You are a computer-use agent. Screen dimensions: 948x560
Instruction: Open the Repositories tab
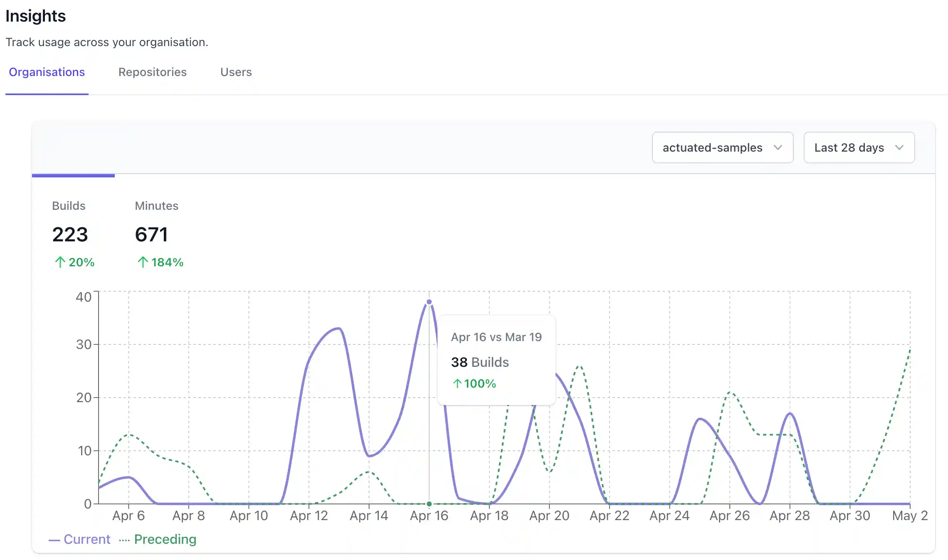tap(152, 72)
